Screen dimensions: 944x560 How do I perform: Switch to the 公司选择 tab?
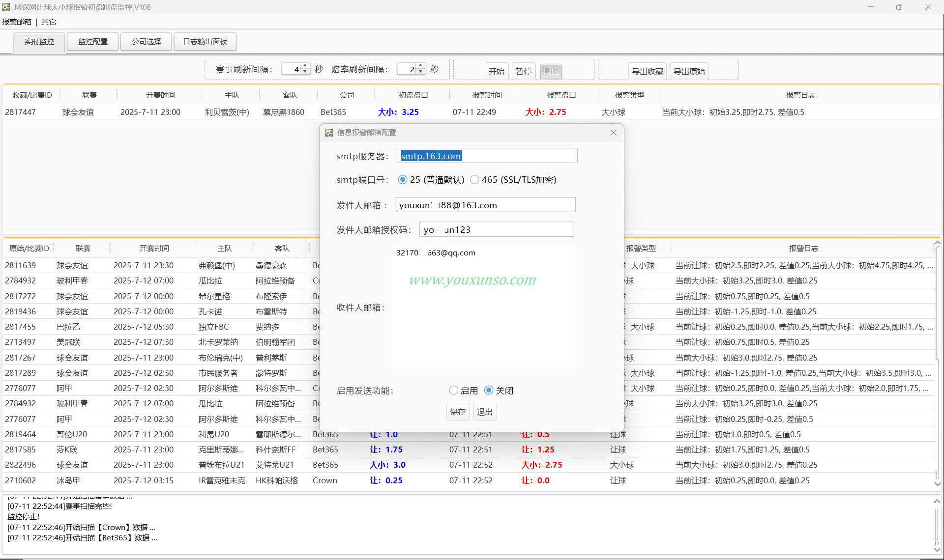coord(147,42)
